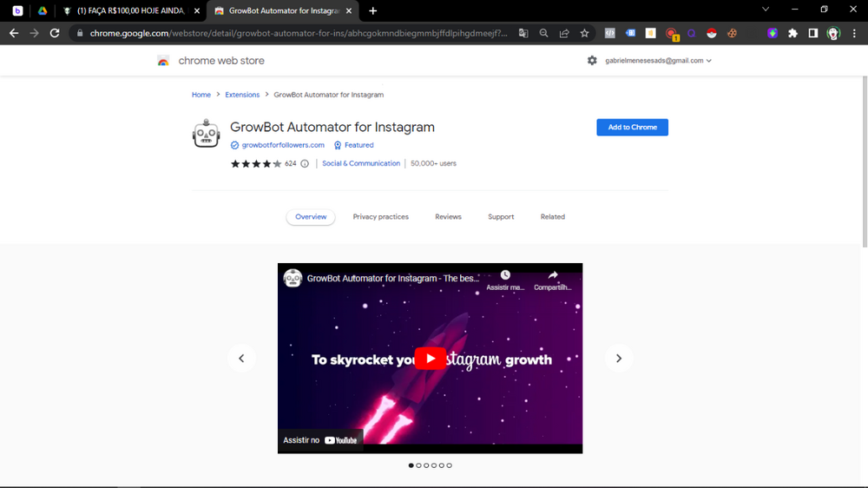
Task: Select the second carousel dot indicator
Action: point(418,465)
